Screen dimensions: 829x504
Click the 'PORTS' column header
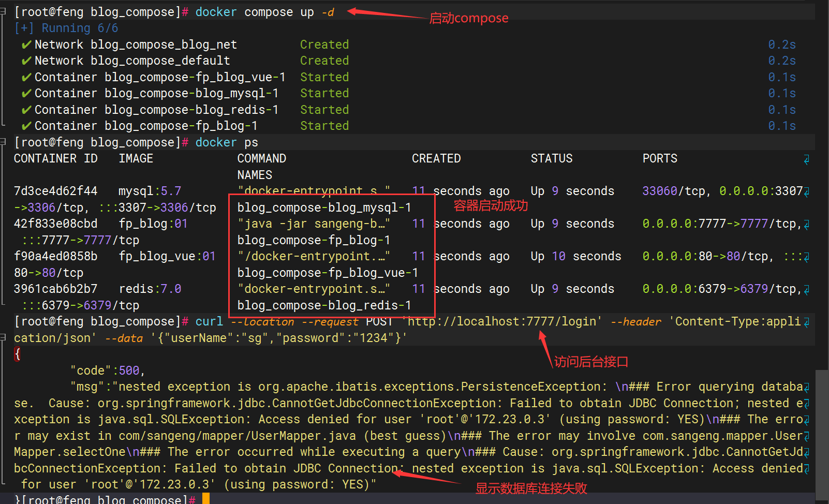pos(660,158)
